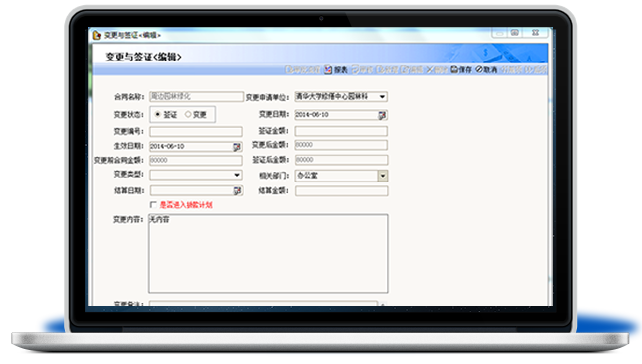The height and width of the screenshot is (364, 642).
Task: Expand the 变更类型 dropdown
Action: tap(237, 175)
